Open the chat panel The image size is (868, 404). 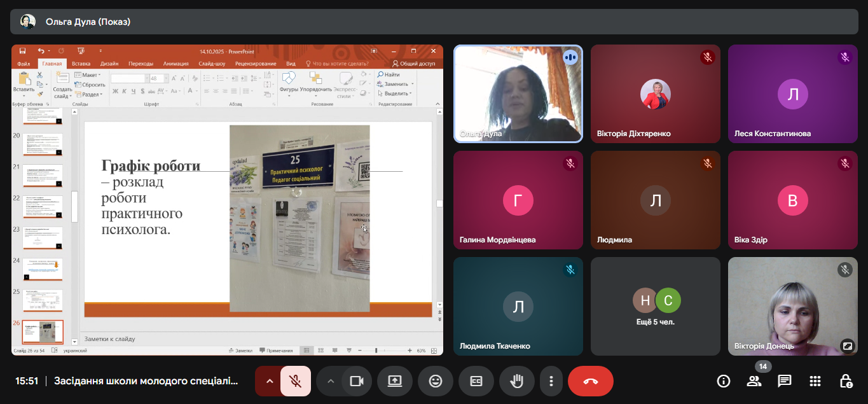(785, 381)
